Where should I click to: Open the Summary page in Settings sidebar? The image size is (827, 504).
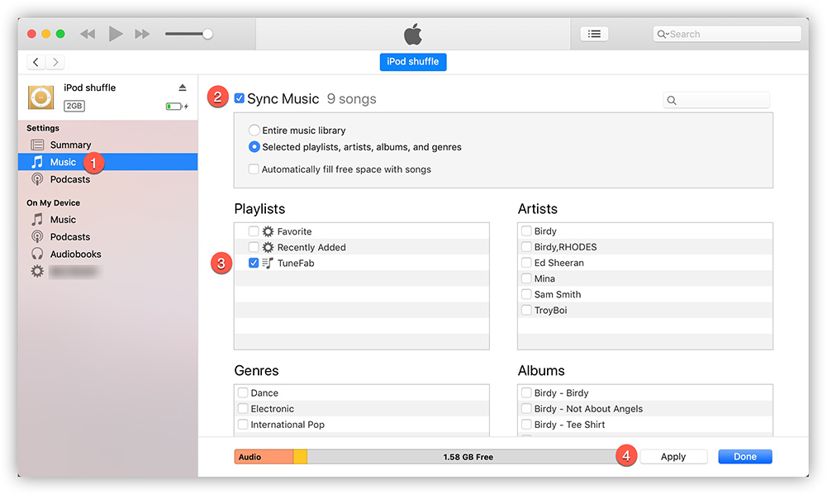click(71, 145)
